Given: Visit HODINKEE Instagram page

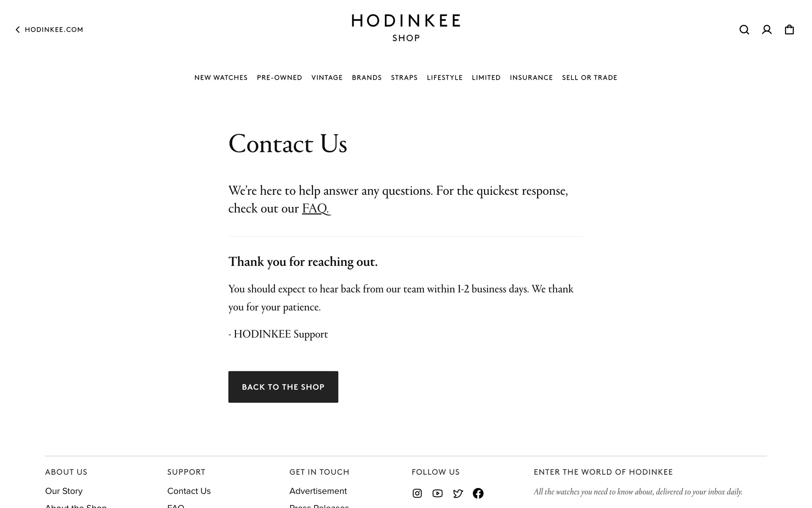Looking at the screenshot, I should pyautogui.click(x=417, y=493).
